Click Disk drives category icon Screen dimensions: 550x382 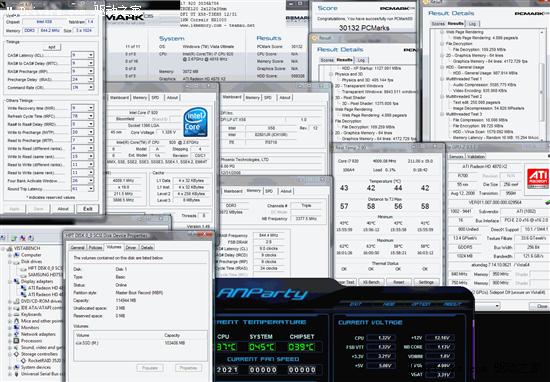(x=16, y=262)
